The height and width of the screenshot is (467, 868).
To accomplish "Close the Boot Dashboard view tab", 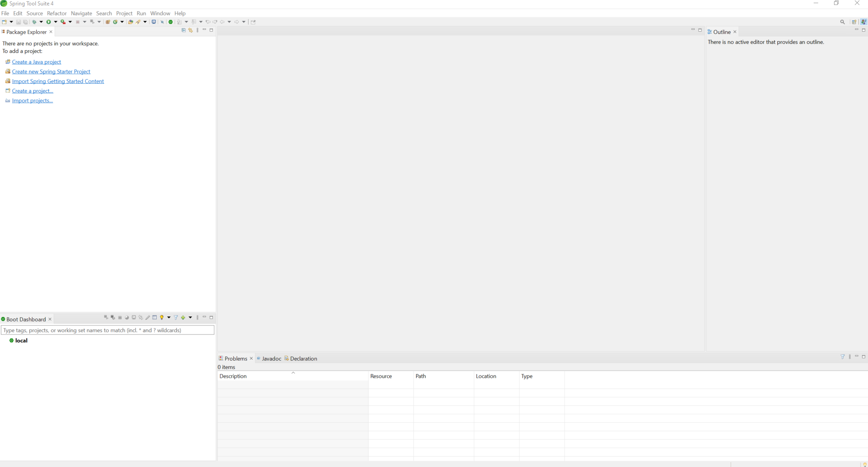I will (x=50, y=319).
